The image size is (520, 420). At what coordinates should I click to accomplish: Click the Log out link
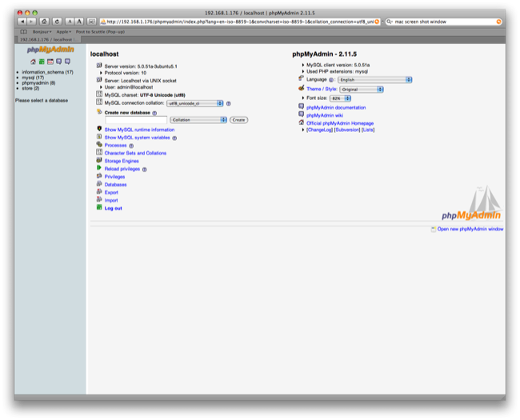tap(113, 208)
